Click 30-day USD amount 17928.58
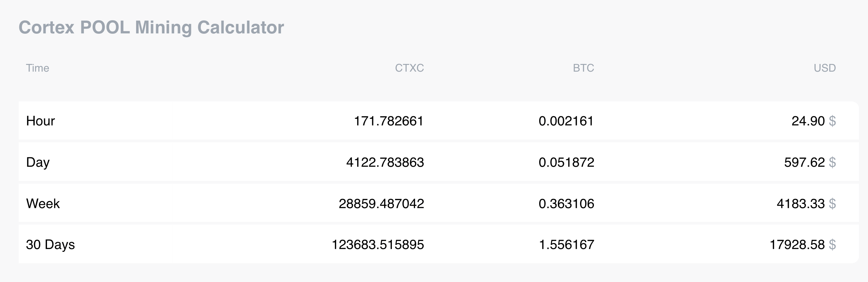 [x=797, y=245]
